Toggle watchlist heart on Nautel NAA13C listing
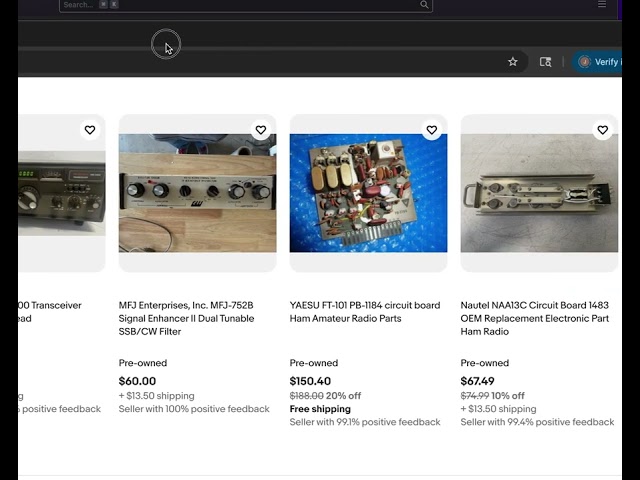 click(x=603, y=130)
